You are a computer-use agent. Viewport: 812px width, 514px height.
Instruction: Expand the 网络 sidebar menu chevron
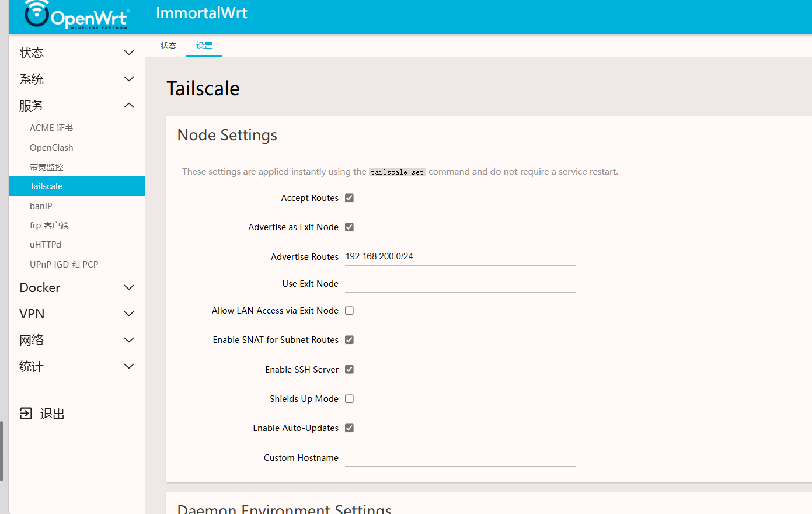click(x=129, y=340)
